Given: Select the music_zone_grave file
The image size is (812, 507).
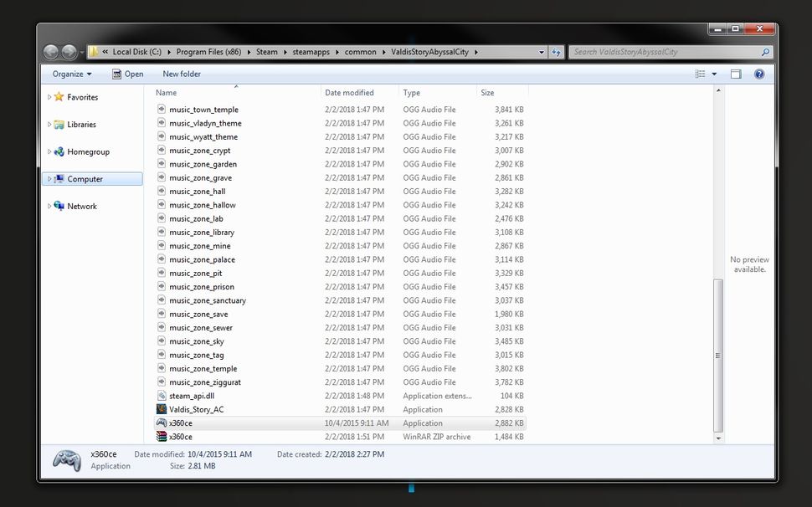Looking at the screenshot, I should (x=200, y=177).
